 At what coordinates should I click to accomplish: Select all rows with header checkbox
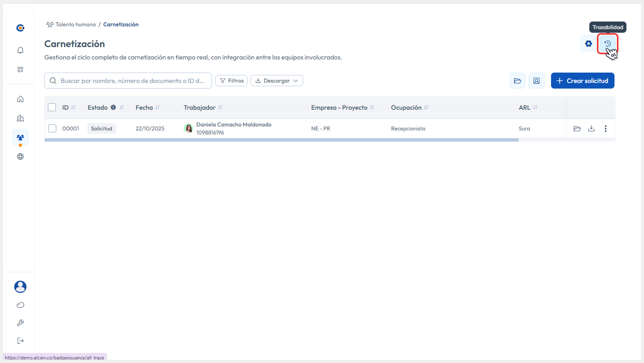coord(52,107)
